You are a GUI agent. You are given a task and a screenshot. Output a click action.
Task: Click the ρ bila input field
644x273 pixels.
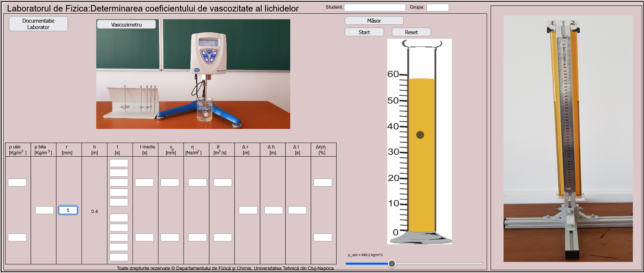click(45, 210)
